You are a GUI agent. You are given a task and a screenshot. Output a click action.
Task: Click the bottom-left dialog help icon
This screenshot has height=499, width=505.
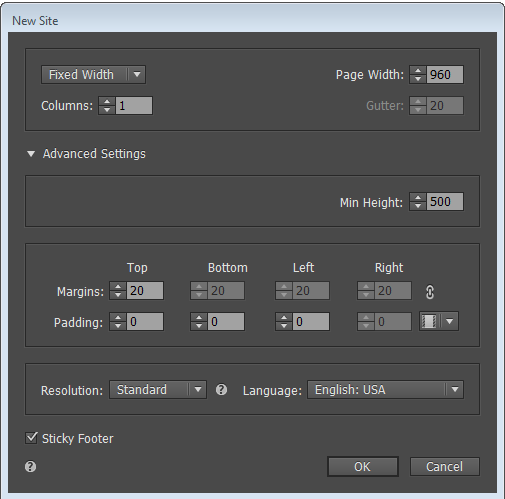(x=30, y=466)
